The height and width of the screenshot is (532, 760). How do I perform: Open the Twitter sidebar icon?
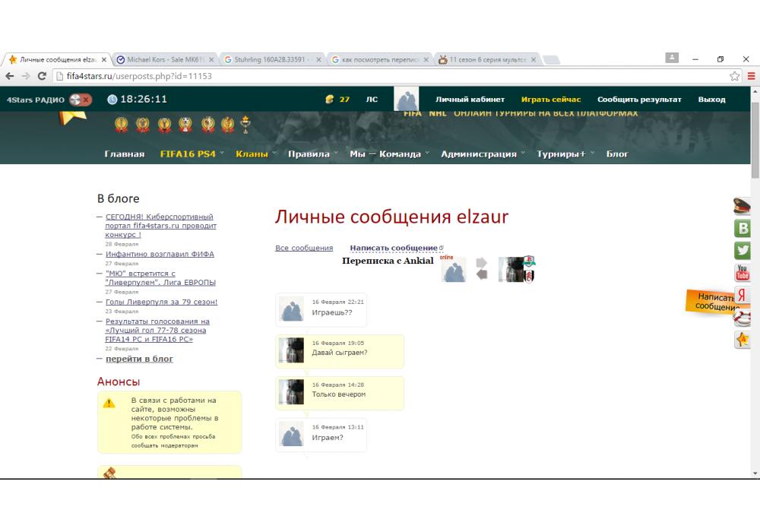pos(742,251)
